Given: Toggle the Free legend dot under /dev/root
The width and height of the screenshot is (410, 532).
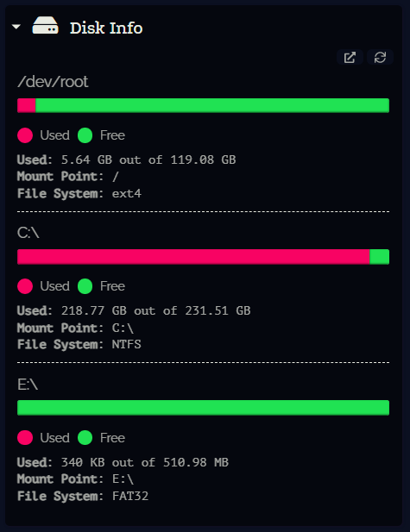Looking at the screenshot, I should point(85,135).
